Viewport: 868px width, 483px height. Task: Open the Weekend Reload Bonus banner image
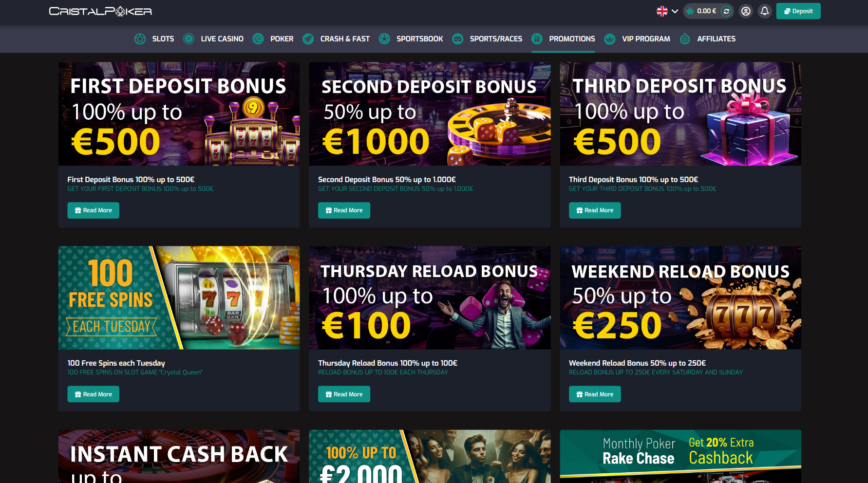pos(680,297)
